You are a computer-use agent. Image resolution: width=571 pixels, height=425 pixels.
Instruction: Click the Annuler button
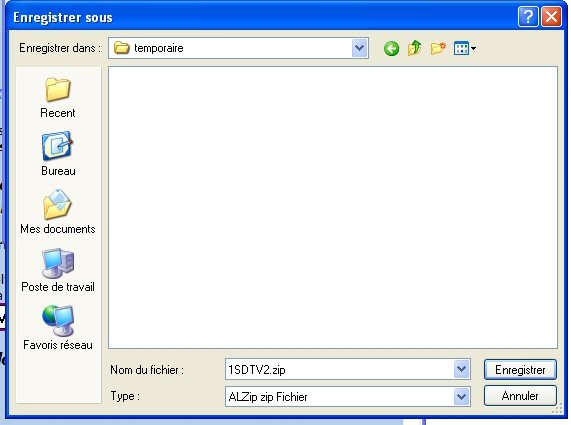(x=520, y=396)
